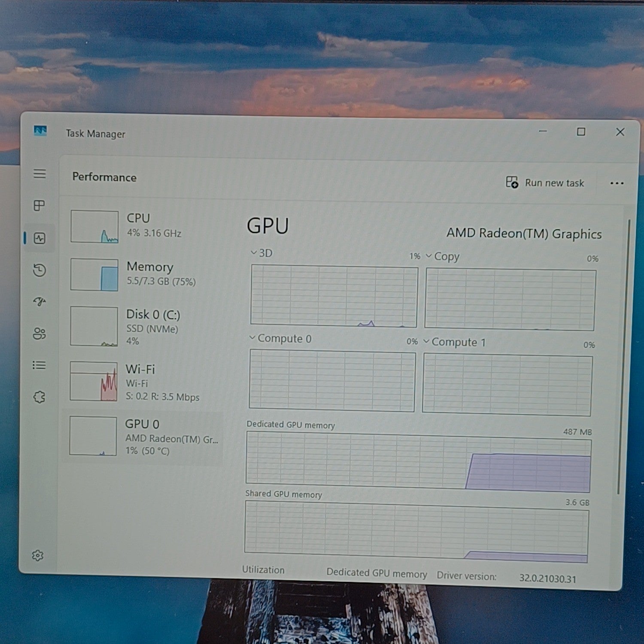
Task: Click the Dedicated GPU memory graph
Action: coord(419,462)
